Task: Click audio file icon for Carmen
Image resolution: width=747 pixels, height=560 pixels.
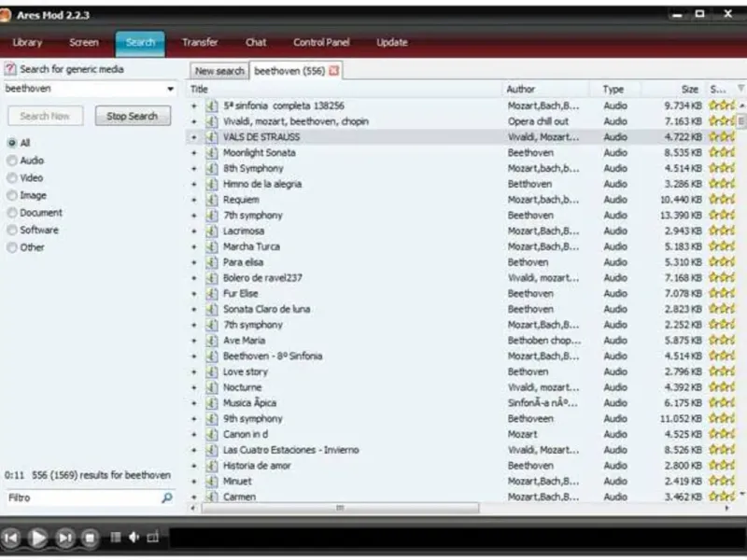Action: tap(212, 497)
